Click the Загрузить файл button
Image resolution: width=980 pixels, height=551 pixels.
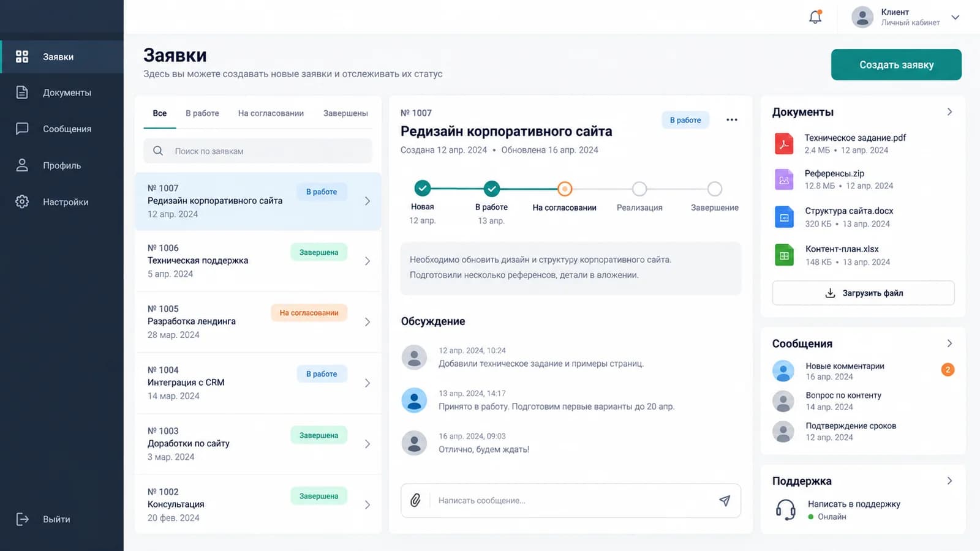tap(863, 293)
